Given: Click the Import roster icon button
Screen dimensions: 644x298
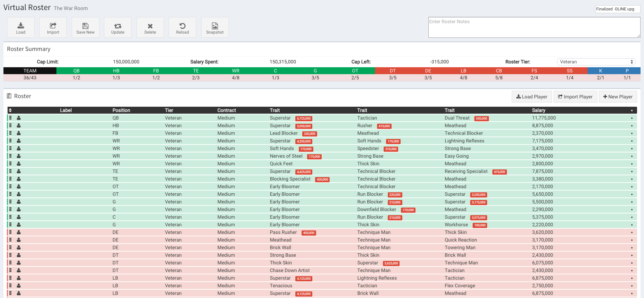Looking at the screenshot, I should (x=53, y=27).
